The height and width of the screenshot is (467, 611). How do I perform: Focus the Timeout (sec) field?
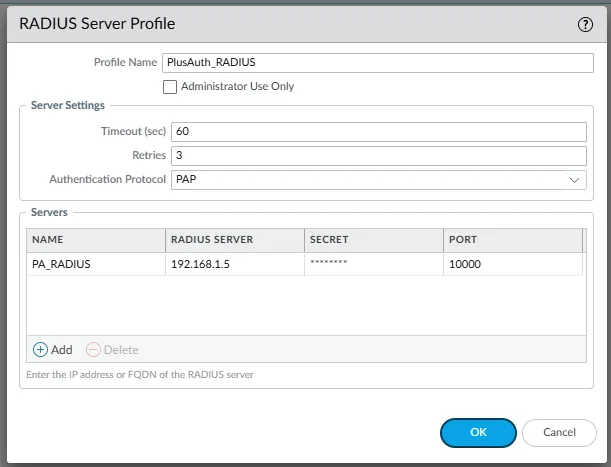pos(378,132)
